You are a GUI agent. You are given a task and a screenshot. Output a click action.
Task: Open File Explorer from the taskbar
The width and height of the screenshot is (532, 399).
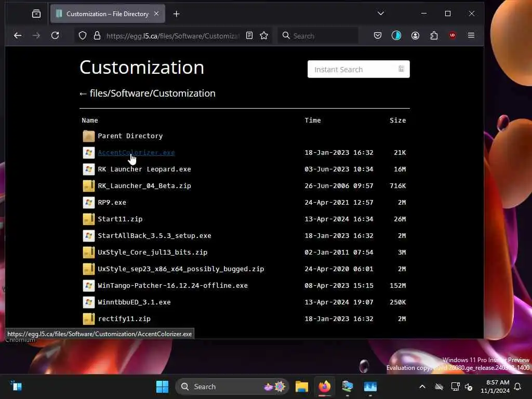[x=302, y=387]
